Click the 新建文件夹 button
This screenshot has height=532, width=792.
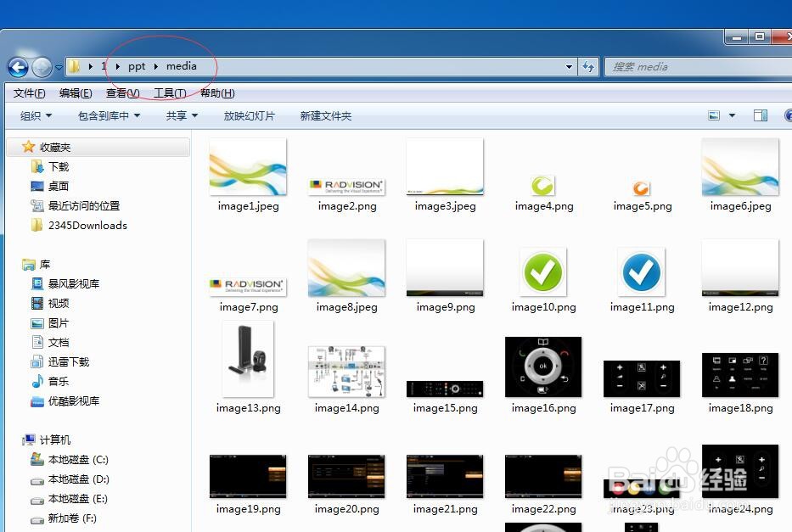325,115
